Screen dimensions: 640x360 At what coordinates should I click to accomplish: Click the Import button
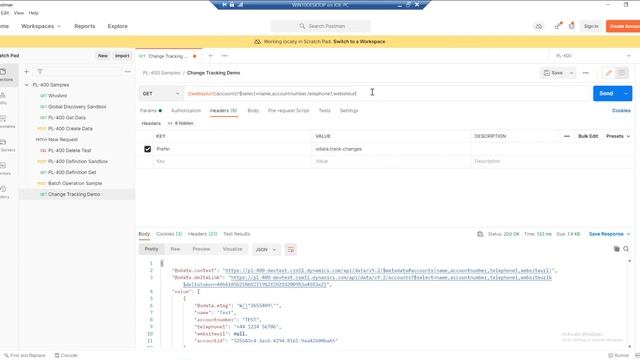[122, 56]
